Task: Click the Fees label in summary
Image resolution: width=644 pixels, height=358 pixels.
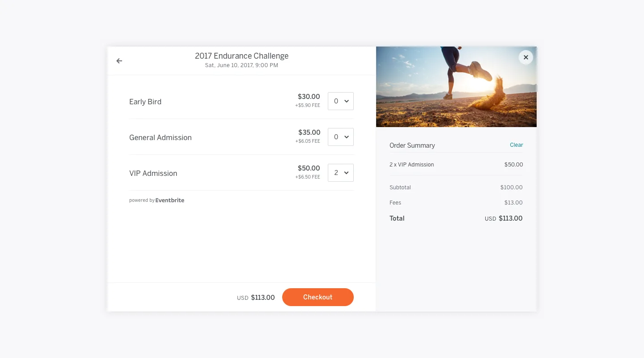Action: [x=395, y=203]
